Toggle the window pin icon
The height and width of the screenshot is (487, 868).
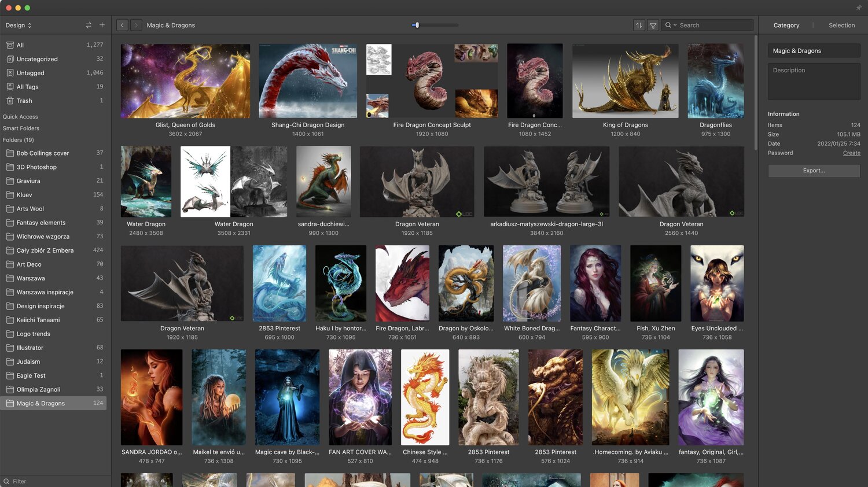coord(859,8)
